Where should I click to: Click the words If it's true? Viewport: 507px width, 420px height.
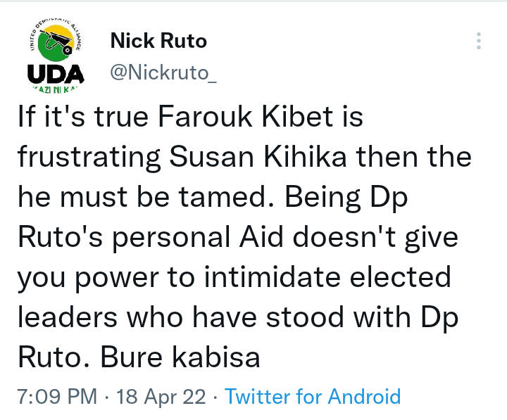[x=80, y=117]
